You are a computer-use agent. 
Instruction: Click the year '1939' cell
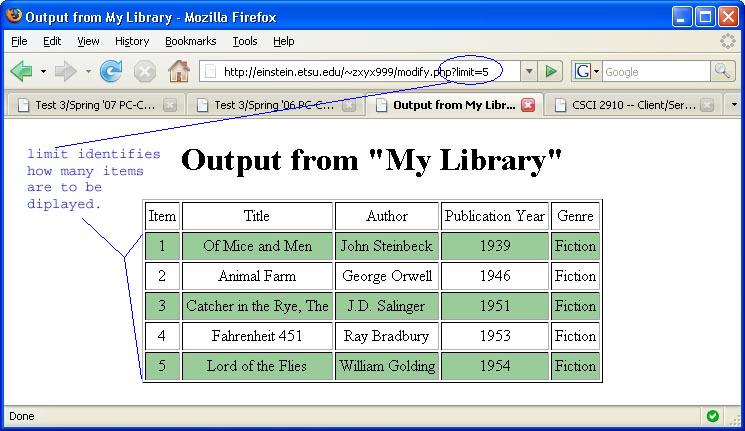(x=495, y=246)
